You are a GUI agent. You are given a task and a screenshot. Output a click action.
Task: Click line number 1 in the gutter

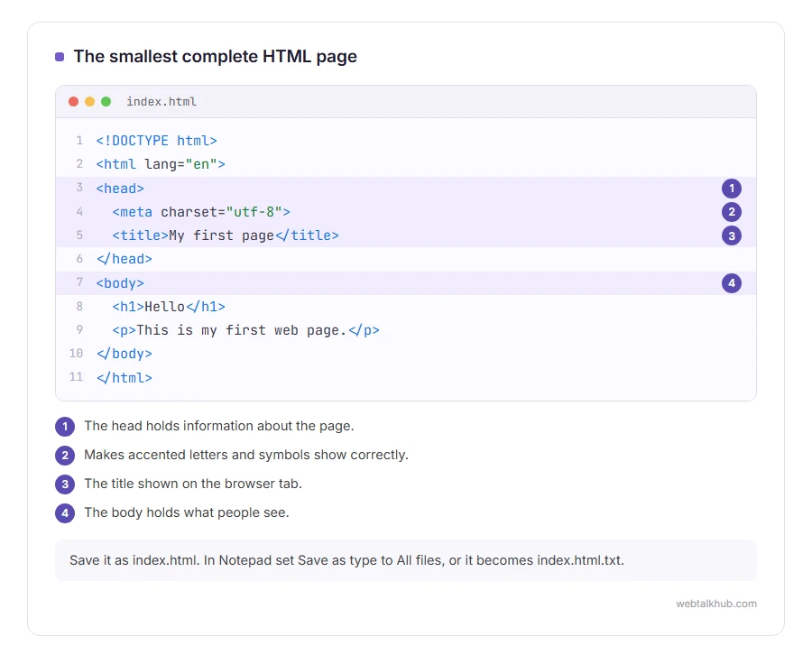click(79, 141)
